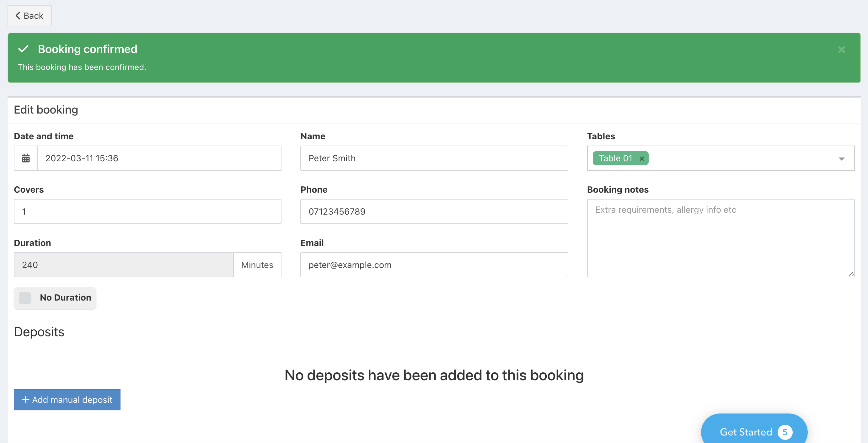Click the Date and time input field

pyautogui.click(x=159, y=158)
